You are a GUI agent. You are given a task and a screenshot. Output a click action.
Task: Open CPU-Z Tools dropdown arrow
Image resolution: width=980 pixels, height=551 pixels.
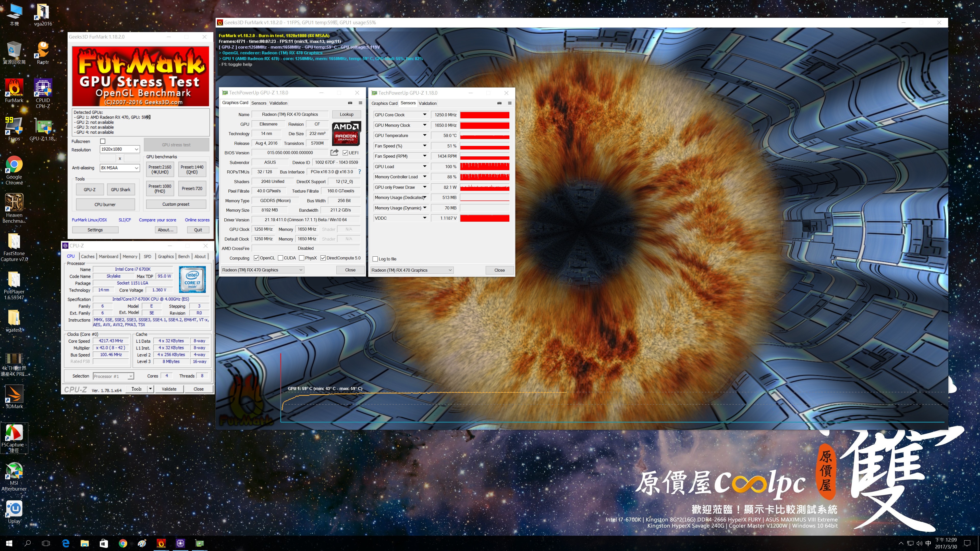point(151,389)
